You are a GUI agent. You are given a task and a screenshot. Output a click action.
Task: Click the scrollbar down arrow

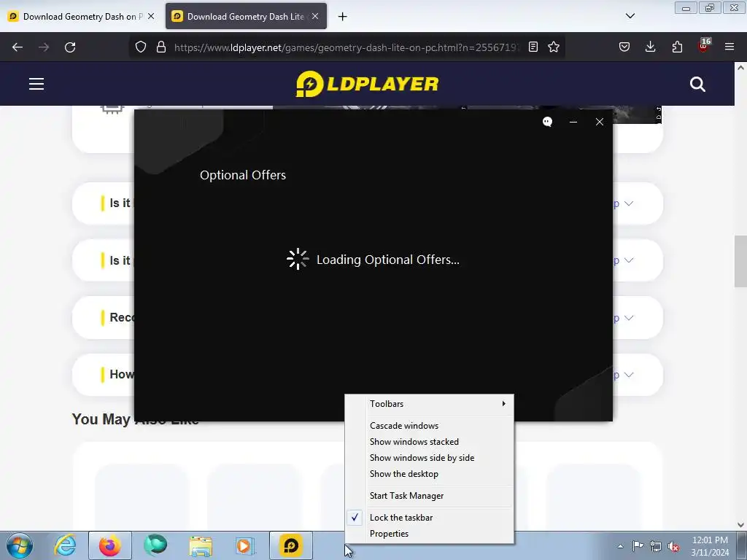[x=740, y=525]
